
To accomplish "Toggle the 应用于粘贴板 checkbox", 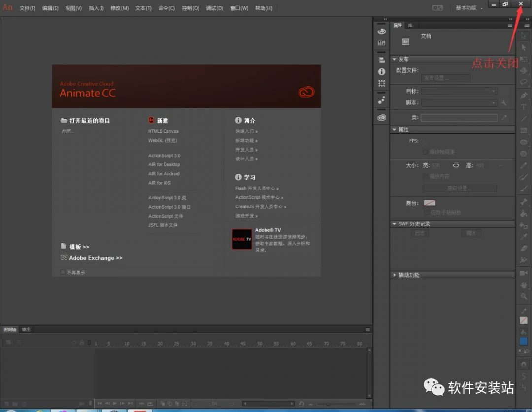I will point(426,213).
